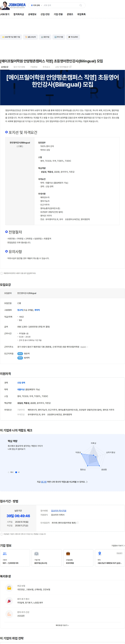Screen dimensions: 125x644
Task: Click the 정규직 employment type link
Action: pos(20,310)
